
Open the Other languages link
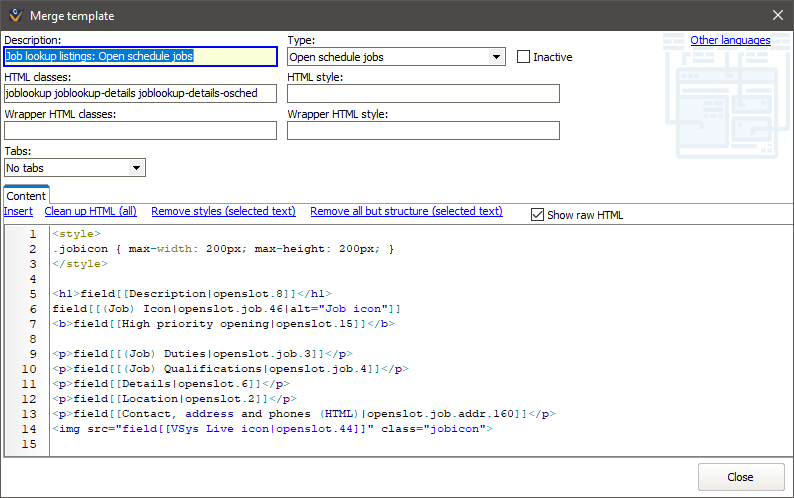click(x=730, y=40)
